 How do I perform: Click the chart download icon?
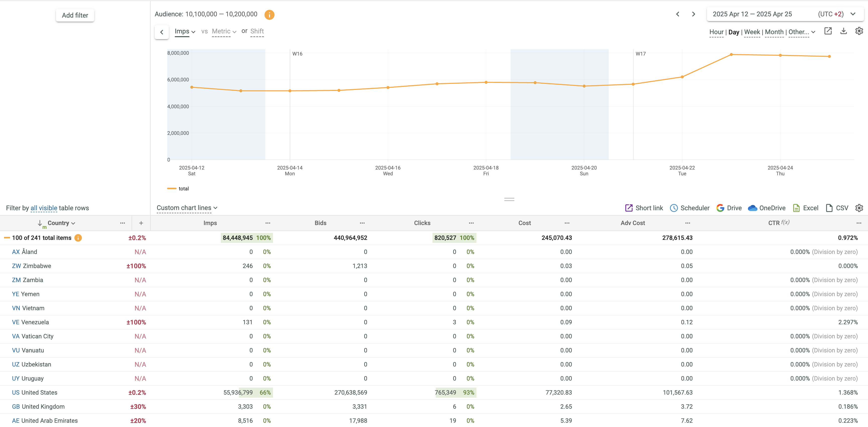[843, 31]
